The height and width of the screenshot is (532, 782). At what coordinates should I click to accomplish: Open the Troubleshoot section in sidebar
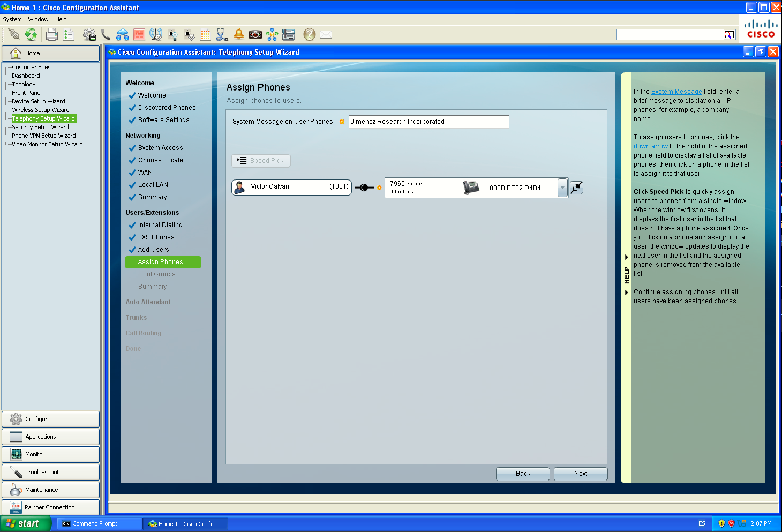point(50,472)
